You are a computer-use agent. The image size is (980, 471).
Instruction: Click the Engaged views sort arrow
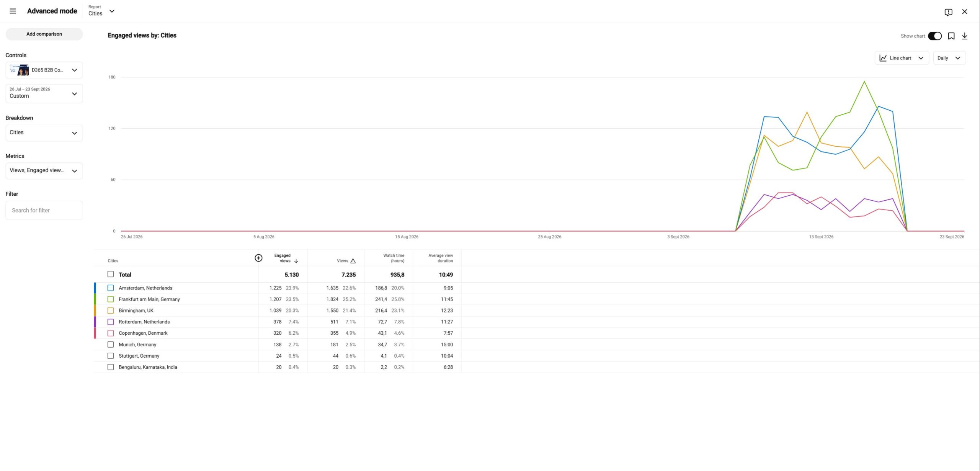(296, 261)
